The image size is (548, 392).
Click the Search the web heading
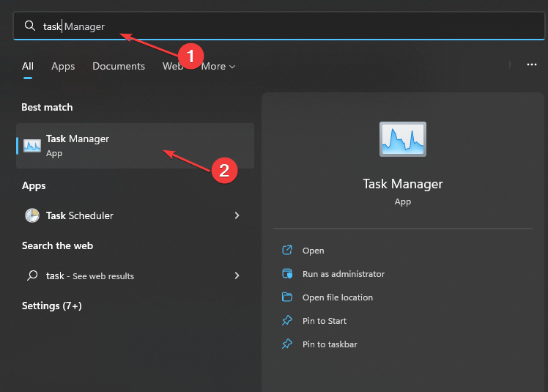point(57,246)
